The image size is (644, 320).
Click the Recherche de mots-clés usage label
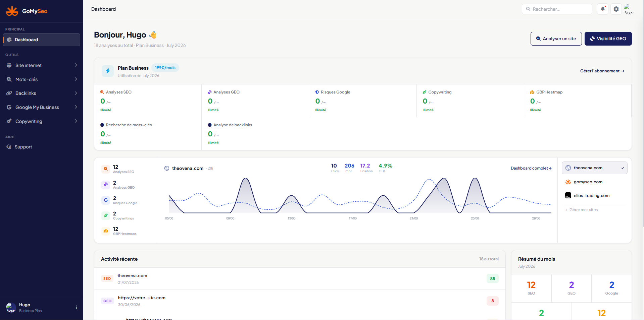pyautogui.click(x=129, y=125)
